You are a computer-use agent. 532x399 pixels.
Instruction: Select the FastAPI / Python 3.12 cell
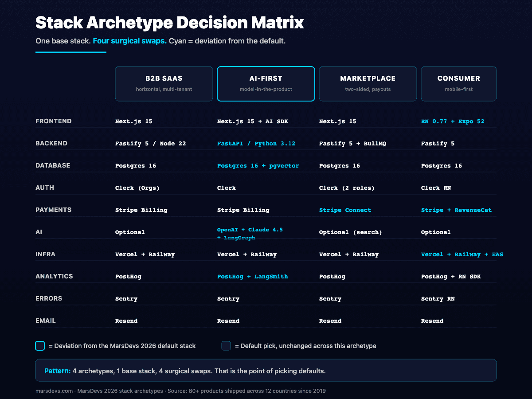(257, 143)
